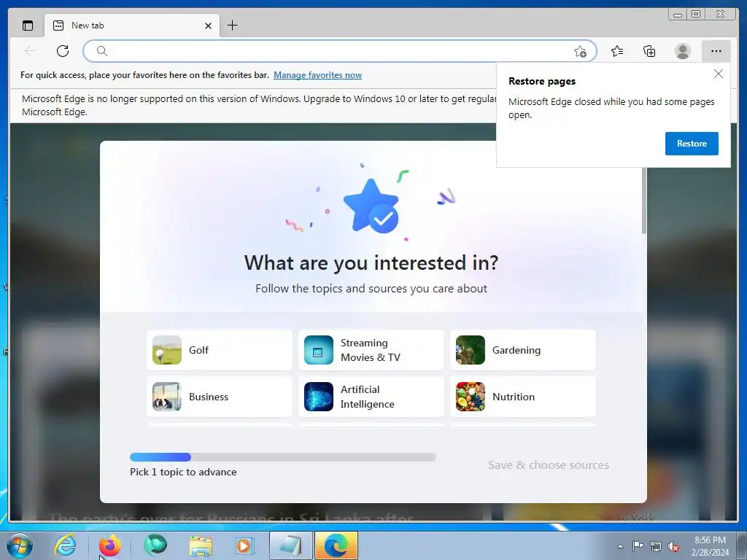Open Windows Explorer from taskbar
The image size is (747, 560).
(201, 545)
